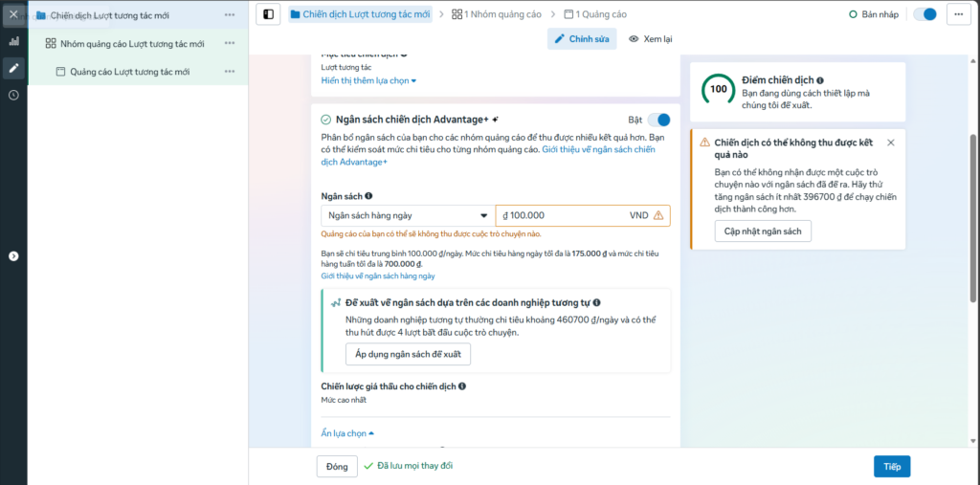This screenshot has width=980, height=485.
Task: Click the Tiếp button
Action: [892, 466]
